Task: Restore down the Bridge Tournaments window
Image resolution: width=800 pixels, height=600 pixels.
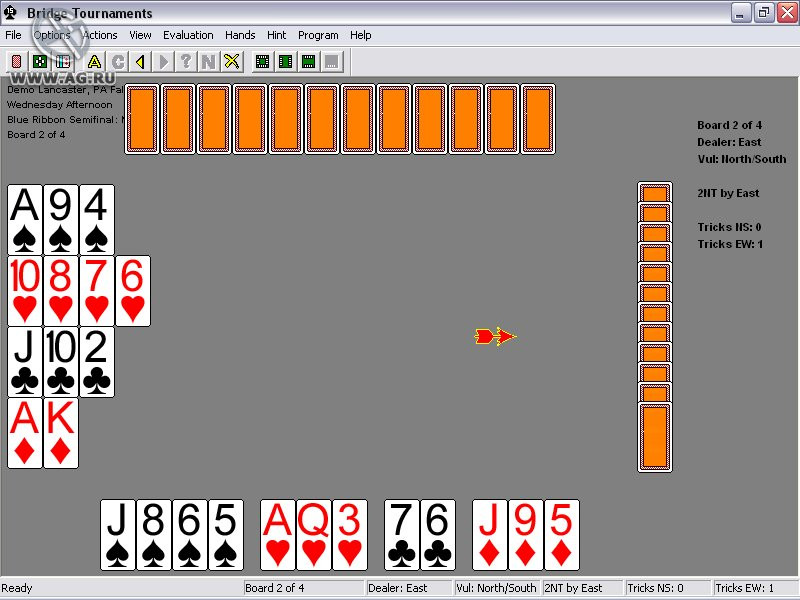Action: (x=764, y=13)
